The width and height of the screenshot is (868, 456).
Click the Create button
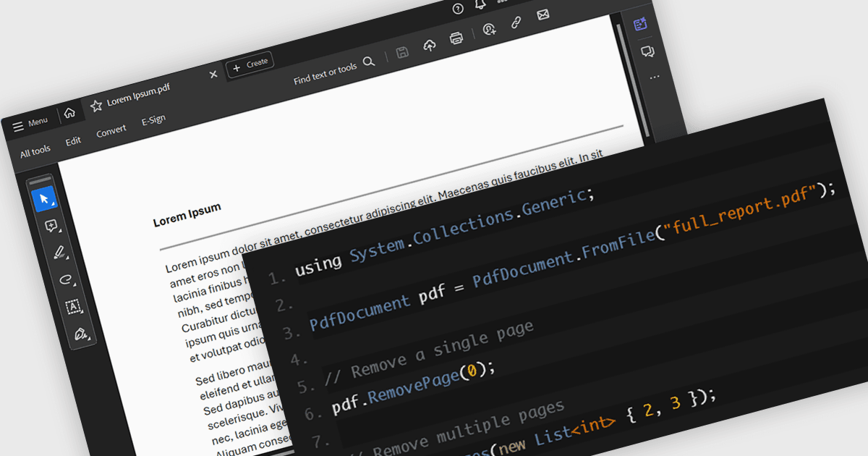[250, 64]
